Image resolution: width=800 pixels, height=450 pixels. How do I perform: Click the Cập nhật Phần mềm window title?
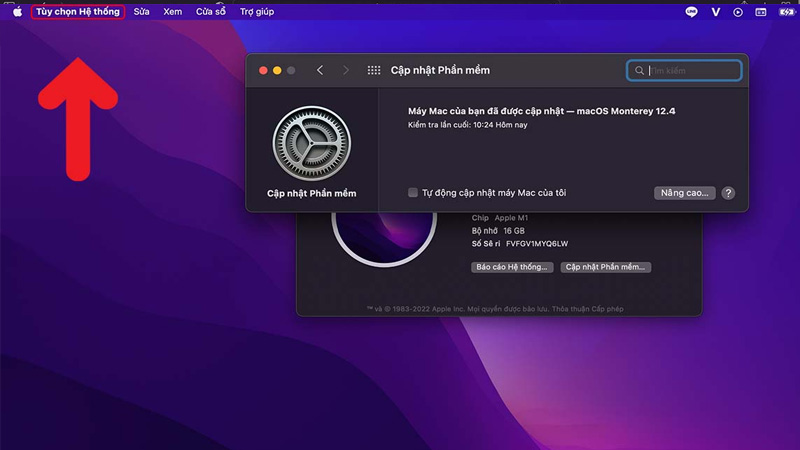[440, 70]
